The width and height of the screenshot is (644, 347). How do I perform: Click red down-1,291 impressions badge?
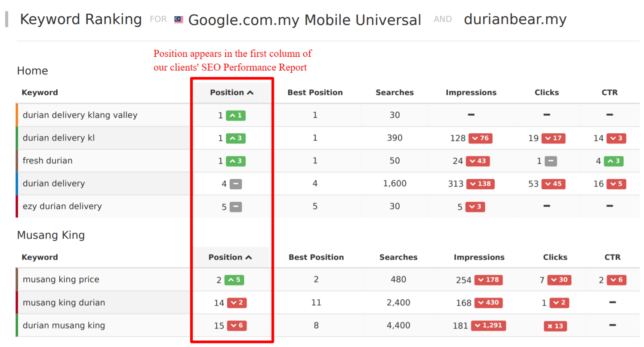coord(488,326)
